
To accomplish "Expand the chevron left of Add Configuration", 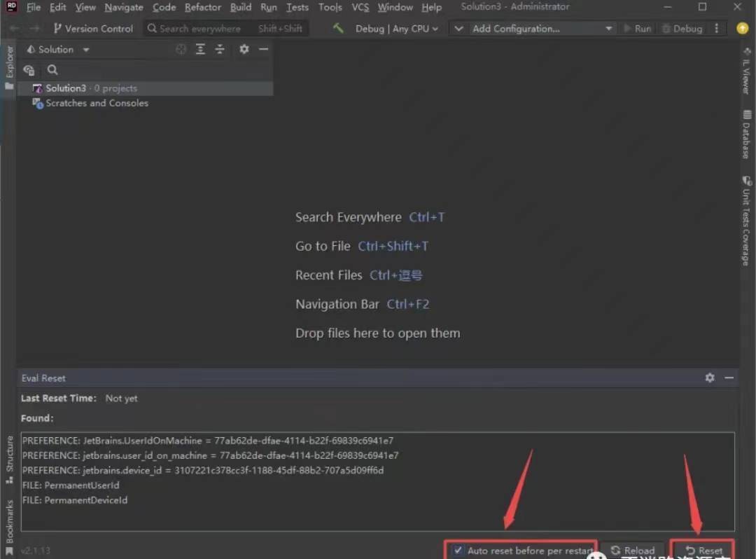I will pos(458,29).
